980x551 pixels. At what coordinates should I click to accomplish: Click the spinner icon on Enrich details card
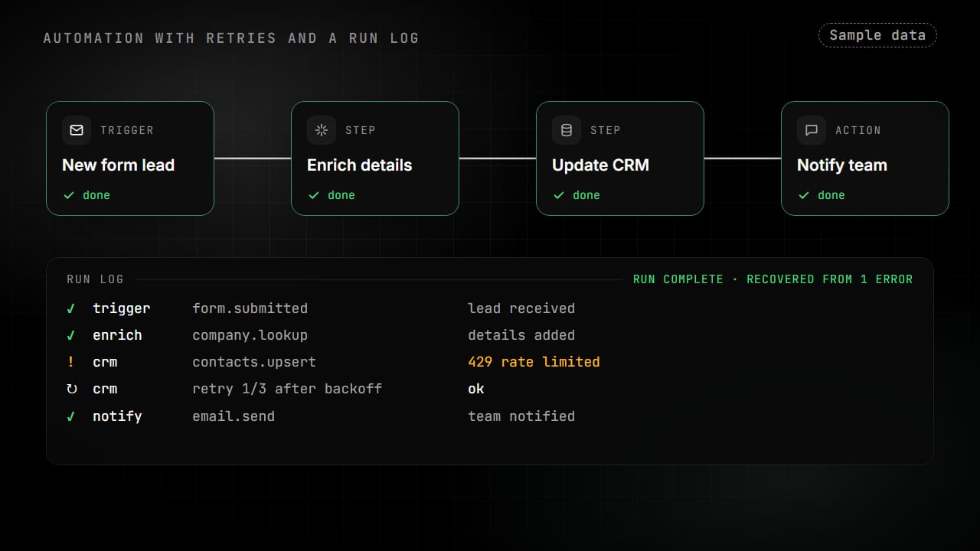322,130
